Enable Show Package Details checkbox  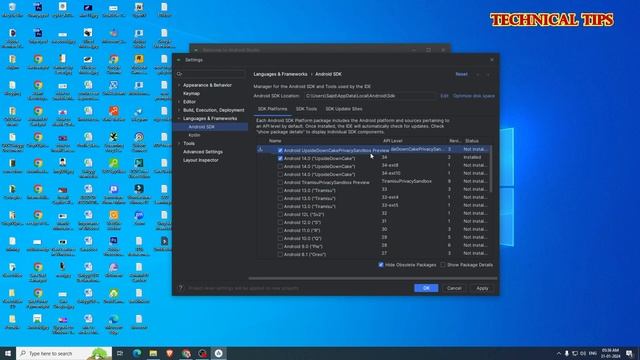point(443,265)
